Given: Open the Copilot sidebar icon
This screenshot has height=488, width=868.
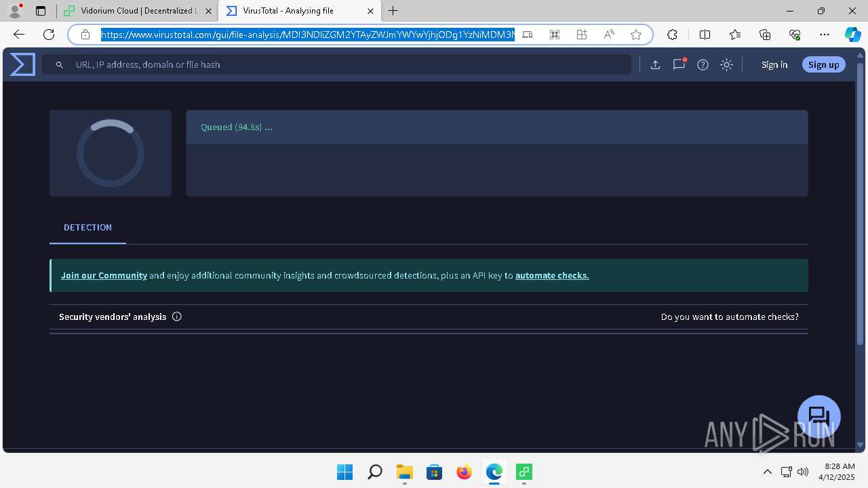Looking at the screenshot, I should [853, 35].
